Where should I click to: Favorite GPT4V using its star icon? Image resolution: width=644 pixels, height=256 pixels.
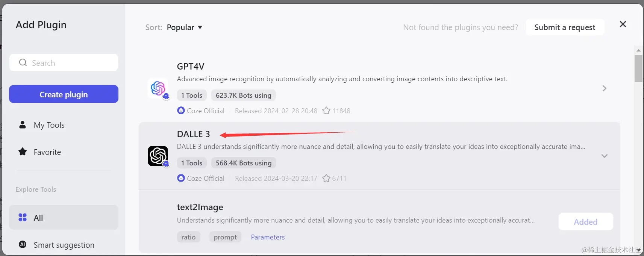326,111
